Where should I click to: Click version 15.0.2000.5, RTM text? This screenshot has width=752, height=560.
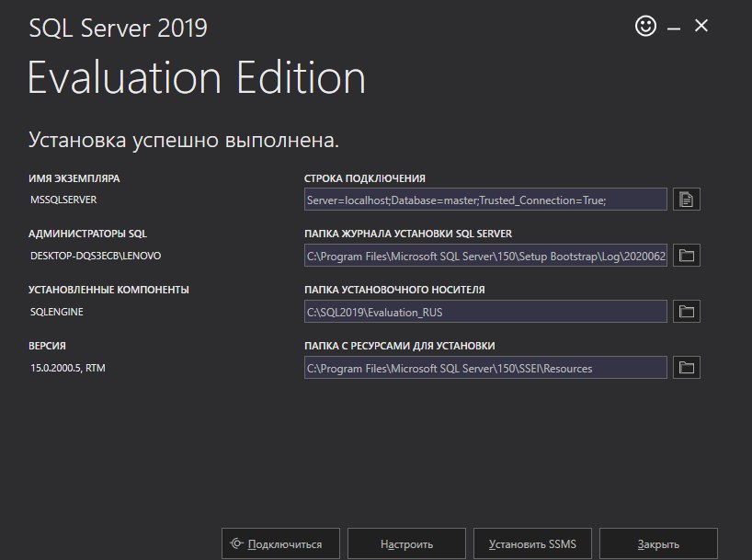click(68, 368)
